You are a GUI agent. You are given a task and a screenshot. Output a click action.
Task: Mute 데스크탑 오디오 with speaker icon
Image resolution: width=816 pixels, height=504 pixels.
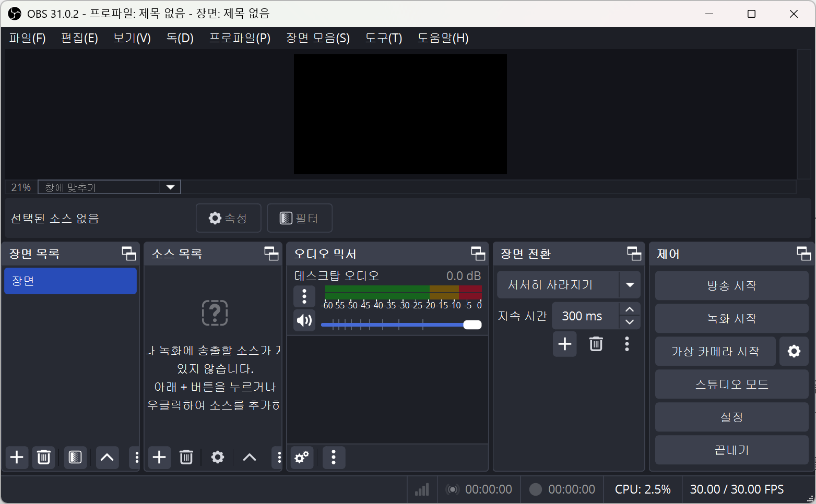click(304, 320)
